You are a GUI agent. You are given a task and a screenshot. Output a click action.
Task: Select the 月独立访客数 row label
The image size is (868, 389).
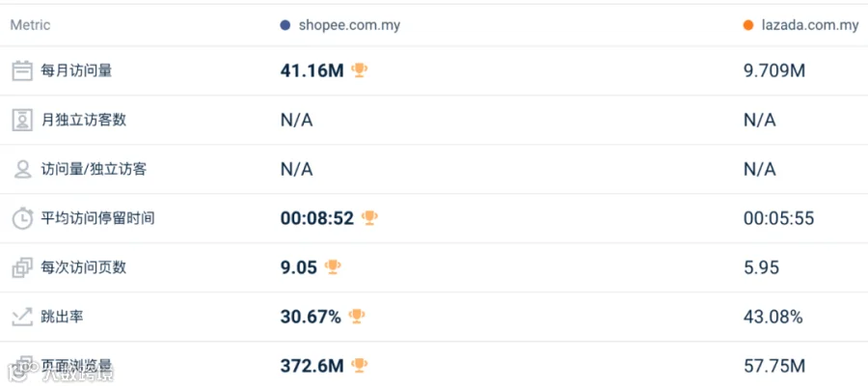click(x=84, y=121)
